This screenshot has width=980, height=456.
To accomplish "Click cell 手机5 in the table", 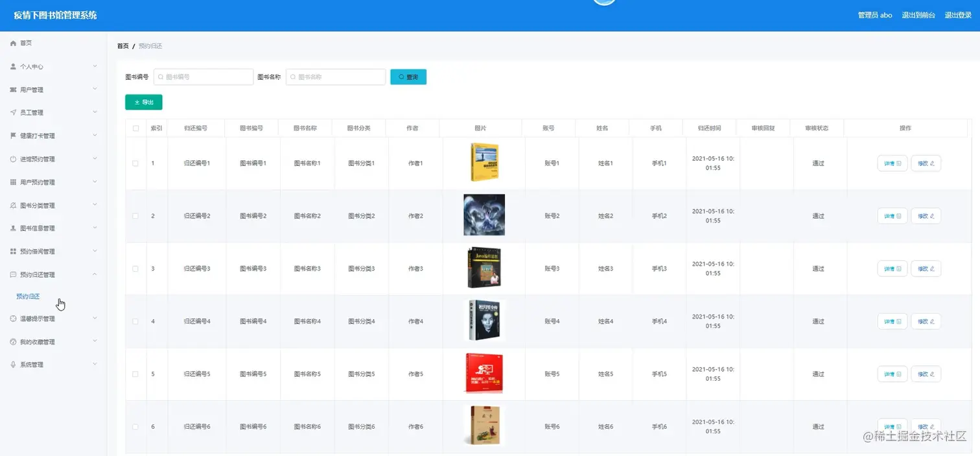I will coord(659,374).
